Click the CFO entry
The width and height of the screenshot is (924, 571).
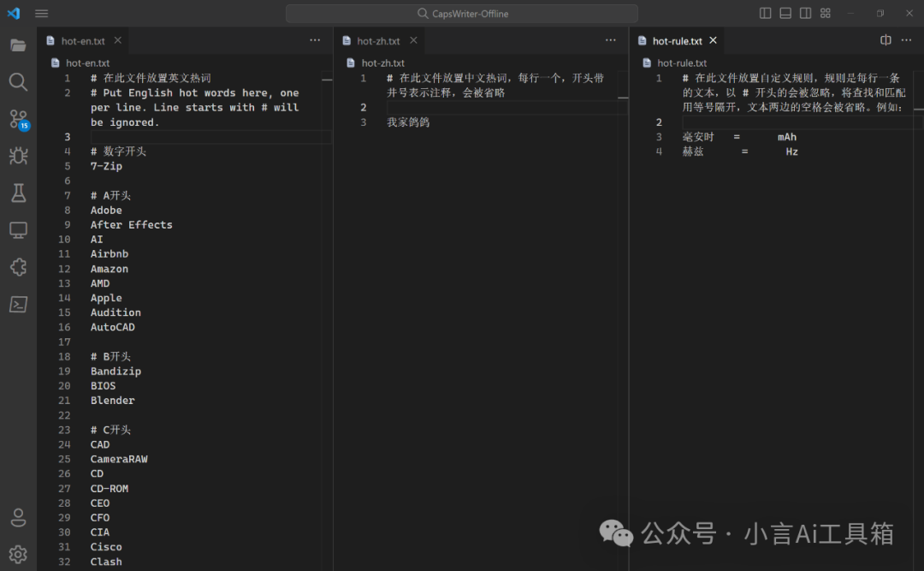tap(100, 517)
